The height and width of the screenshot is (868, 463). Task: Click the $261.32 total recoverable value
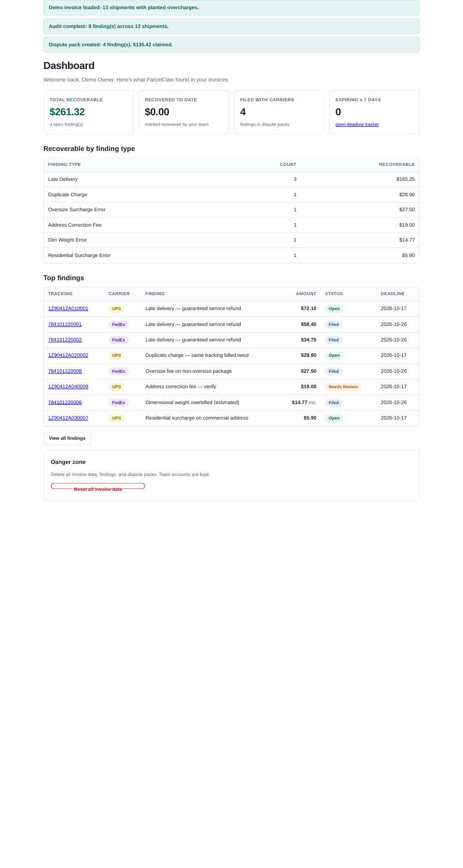point(67,112)
